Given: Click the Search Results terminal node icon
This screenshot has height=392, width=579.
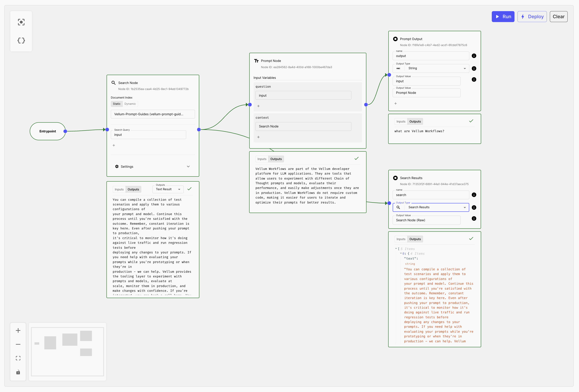Looking at the screenshot, I should click(x=395, y=178).
